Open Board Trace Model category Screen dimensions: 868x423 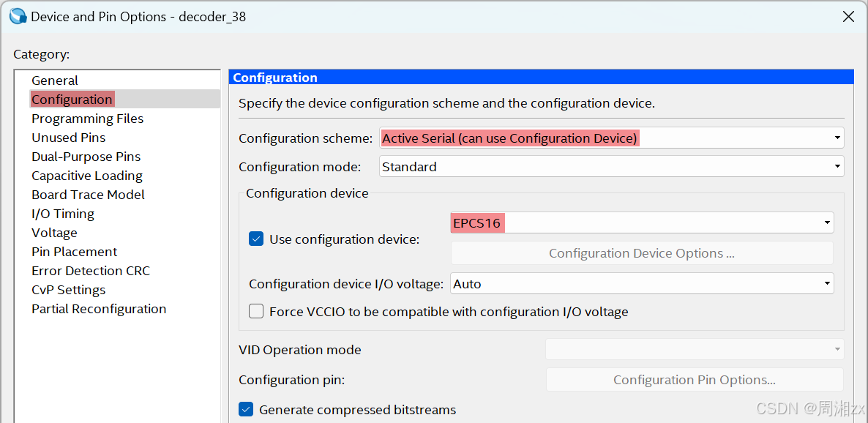88,195
